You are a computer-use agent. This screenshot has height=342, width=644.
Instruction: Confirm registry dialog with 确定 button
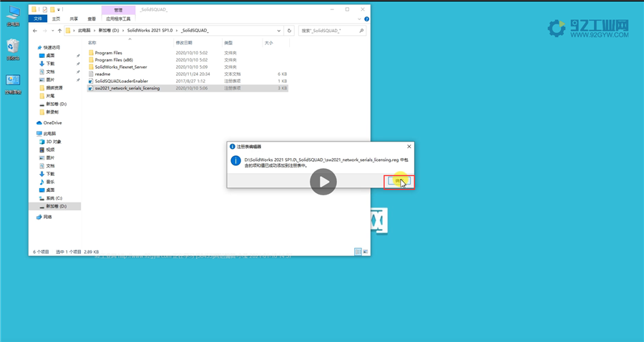[399, 181]
